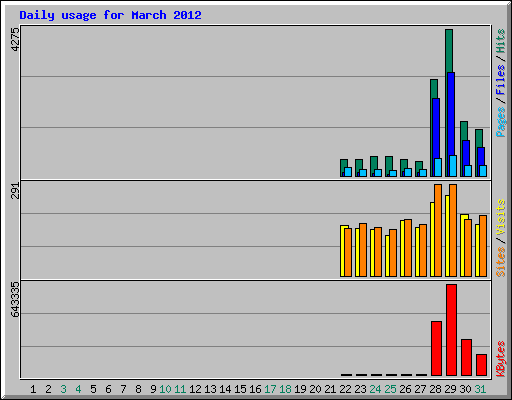The image size is (512, 400).
Task: Click green weekend day label 24
Action: point(375,389)
